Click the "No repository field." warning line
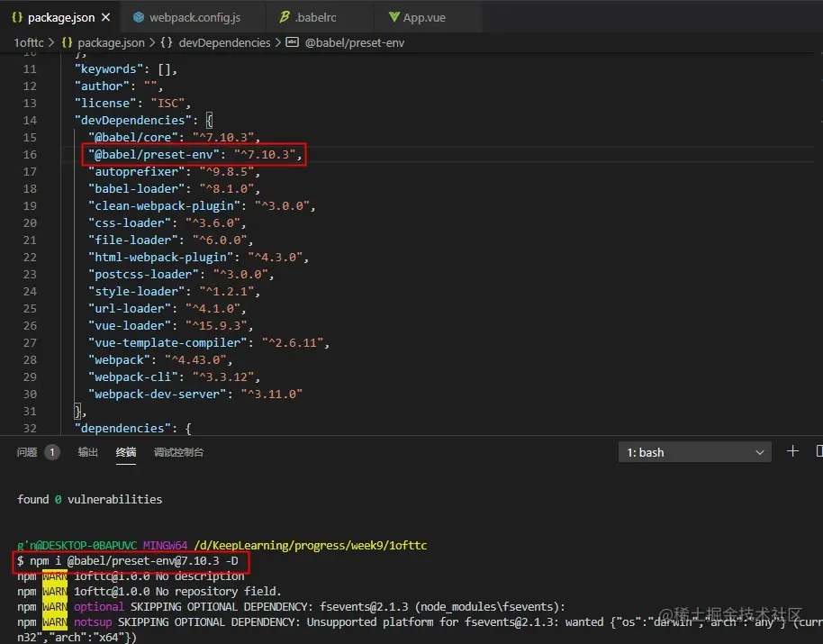This screenshot has height=644, width=823. click(x=218, y=592)
